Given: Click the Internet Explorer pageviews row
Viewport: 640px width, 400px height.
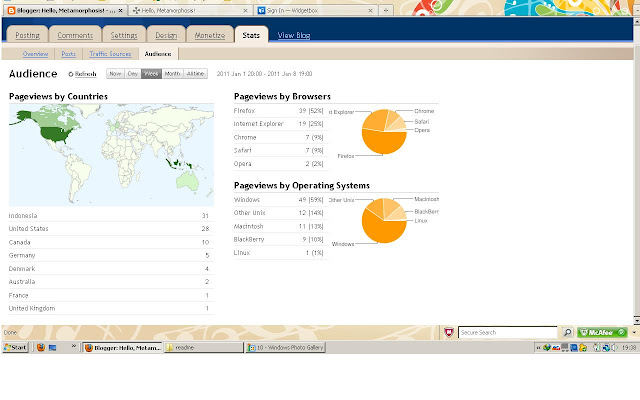Looking at the screenshot, I should 280,124.
